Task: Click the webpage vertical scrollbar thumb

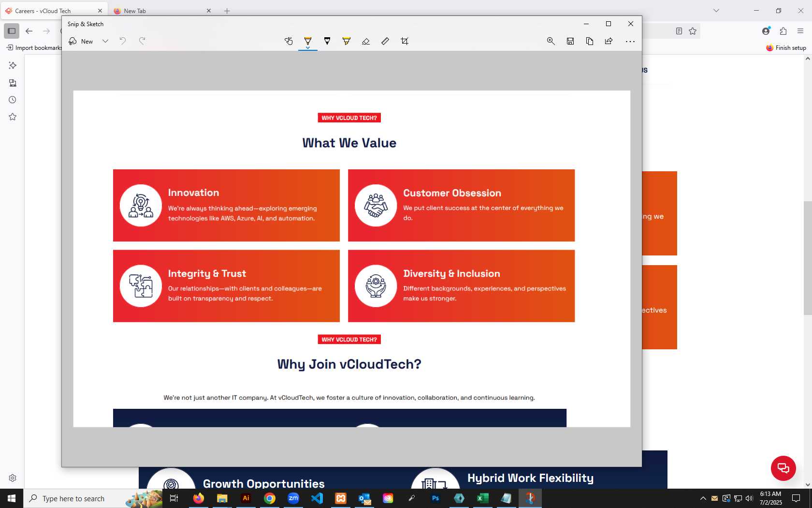Action: [808, 258]
